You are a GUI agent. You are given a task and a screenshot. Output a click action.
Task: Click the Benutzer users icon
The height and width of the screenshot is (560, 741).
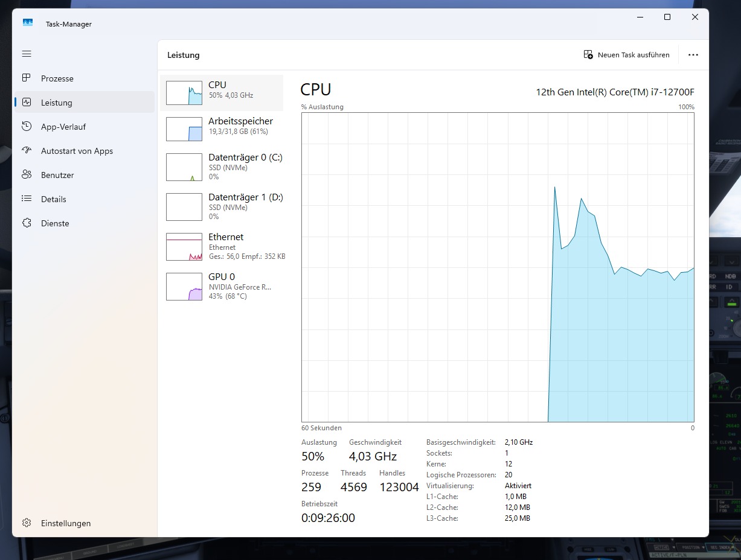pyautogui.click(x=27, y=175)
